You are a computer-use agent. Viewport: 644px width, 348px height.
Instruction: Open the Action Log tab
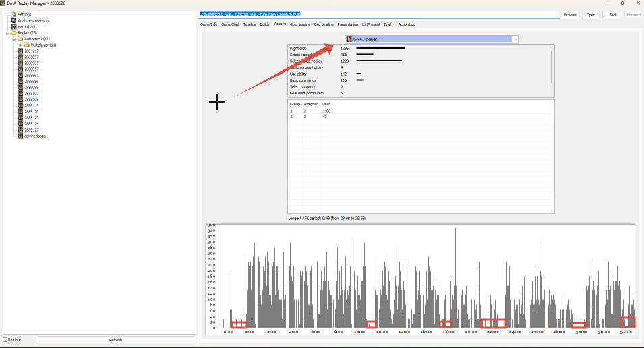coord(407,24)
